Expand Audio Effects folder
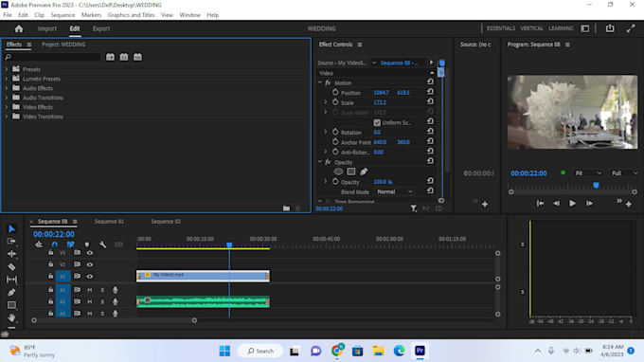The image size is (644, 362). (7, 88)
